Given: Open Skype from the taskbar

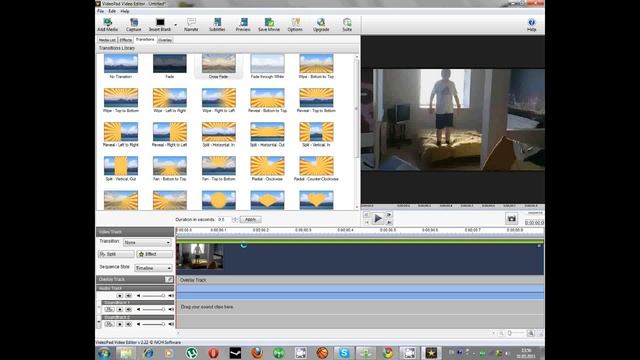Looking at the screenshot, I should [344, 353].
